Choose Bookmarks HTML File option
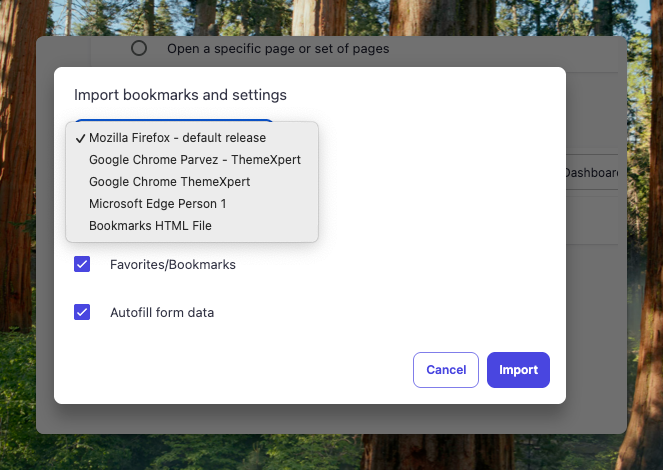The height and width of the screenshot is (470, 663). pos(192,226)
